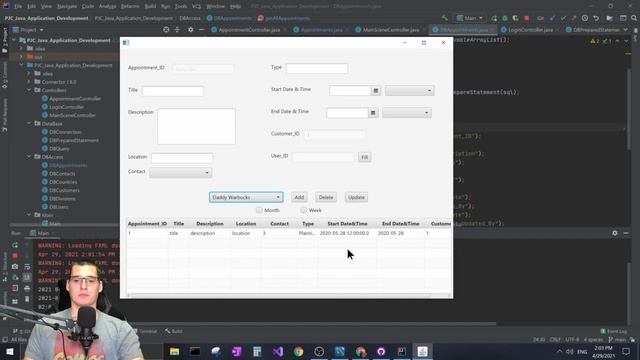This screenshot has width=640, height=360.
Task: Open the Build menu
Action: point(150,6)
